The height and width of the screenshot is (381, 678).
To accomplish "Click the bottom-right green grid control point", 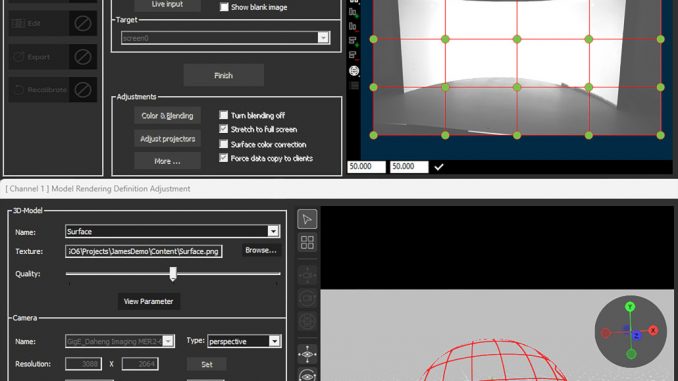I will pos(660,135).
